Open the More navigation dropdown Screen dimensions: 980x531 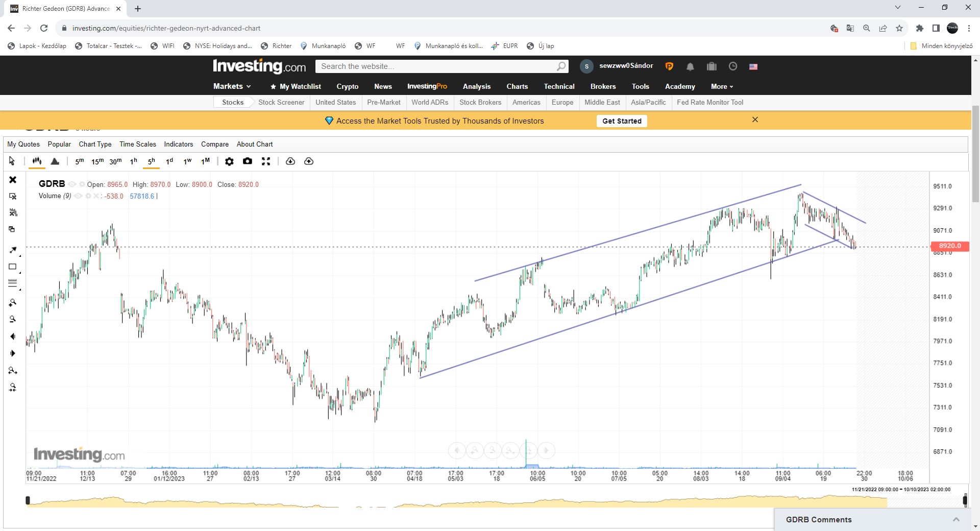pos(722,86)
